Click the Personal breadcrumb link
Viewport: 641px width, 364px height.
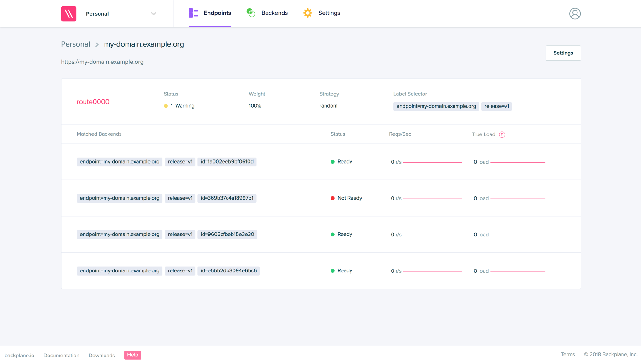75,44
